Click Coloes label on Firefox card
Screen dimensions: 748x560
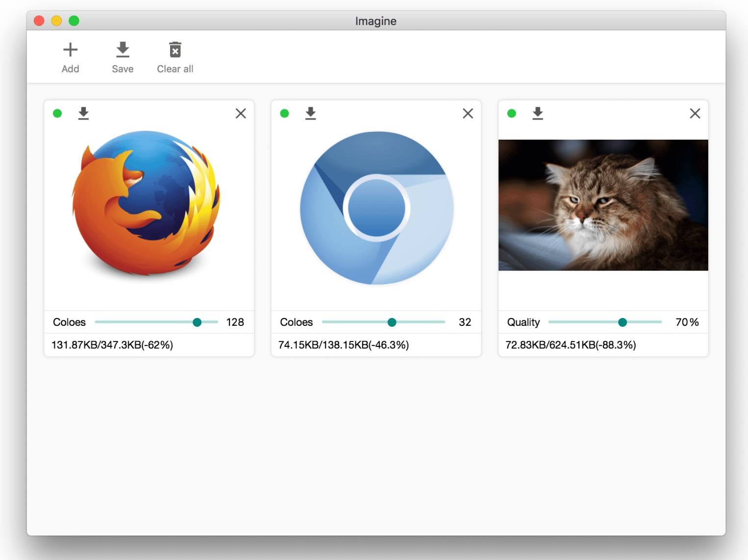coord(69,322)
